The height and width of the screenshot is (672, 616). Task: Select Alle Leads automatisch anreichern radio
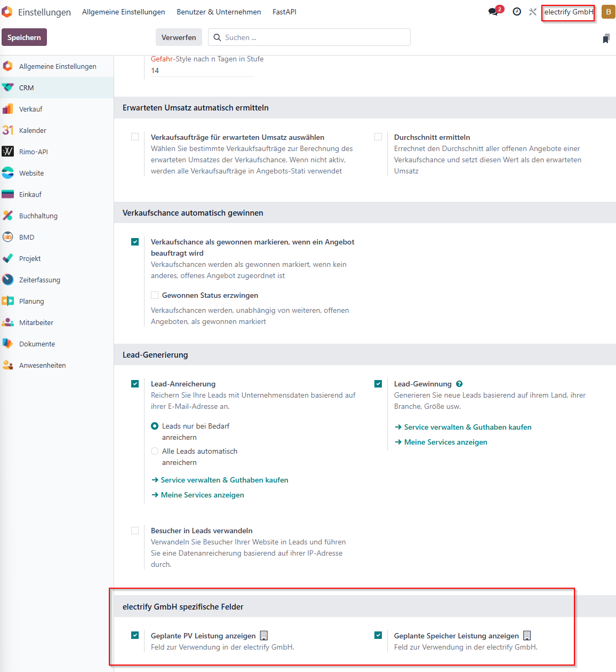point(155,451)
